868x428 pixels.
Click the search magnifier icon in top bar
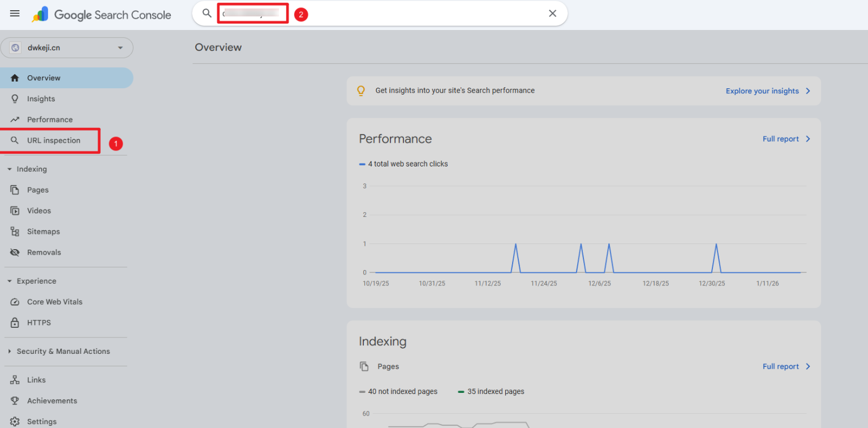(x=207, y=14)
